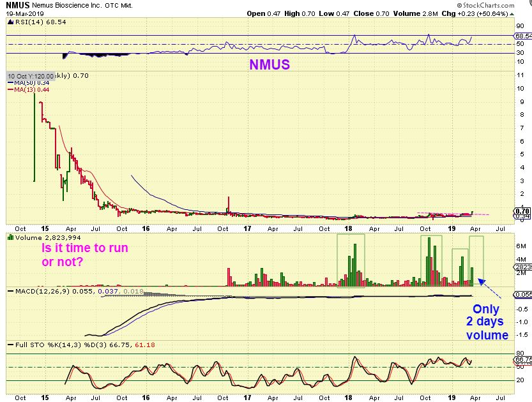Viewport: 532px width, 402px height.
Task: Click the -1.5 tick on MACD axis
Action: (x=522, y=335)
